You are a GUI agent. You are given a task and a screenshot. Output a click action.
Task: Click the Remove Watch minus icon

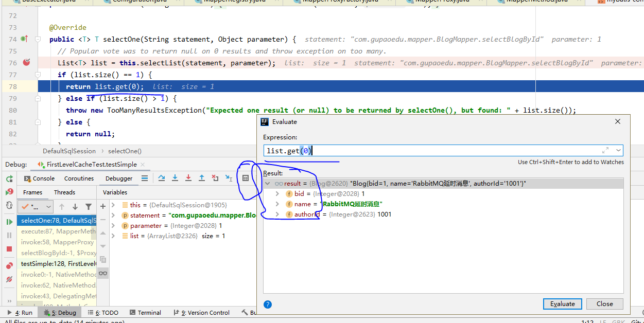point(103,219)
